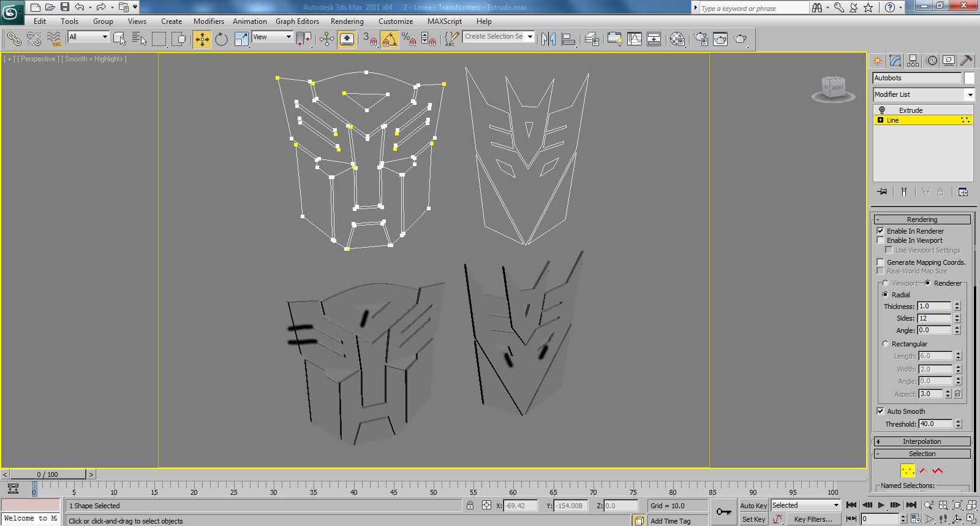Toggle Extrude modifier lightbulb visibility
Image resolution: width=980 pixels, height=526 pixels.
(882, 110)
